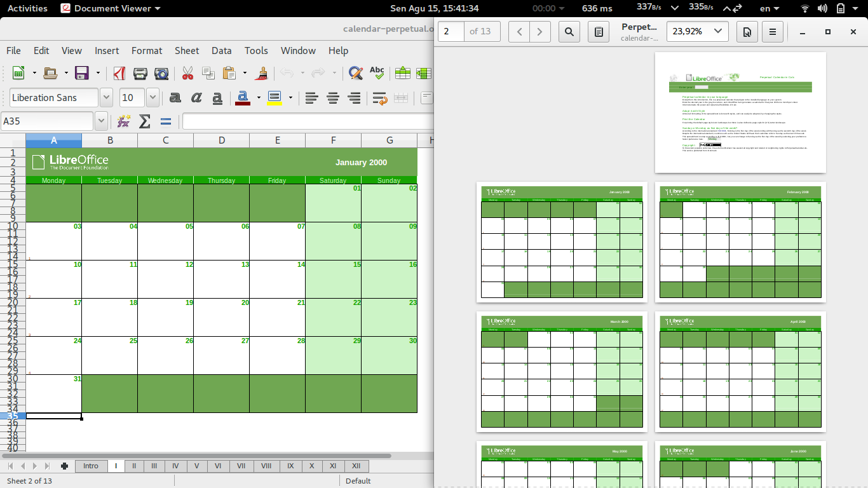Open the Liberation Sans font name dropdown
The height and width of the screenshot is (488, 868).
click(x=107, y=97)
